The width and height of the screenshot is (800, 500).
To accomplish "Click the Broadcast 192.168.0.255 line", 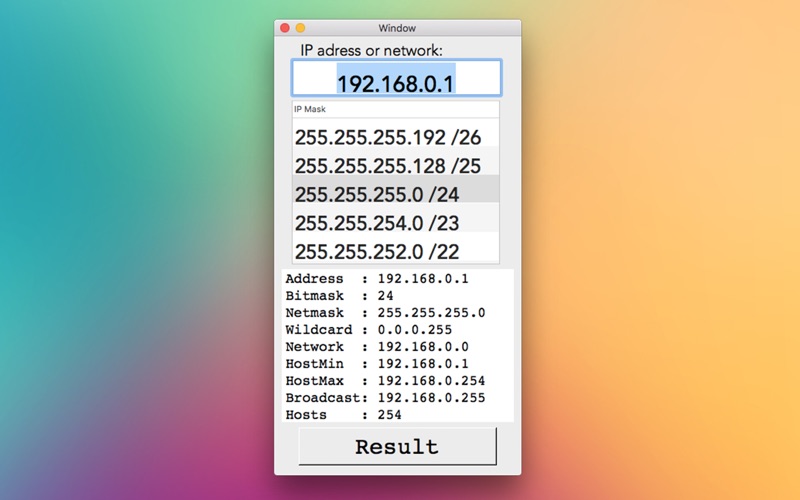I will click(385, 397).
